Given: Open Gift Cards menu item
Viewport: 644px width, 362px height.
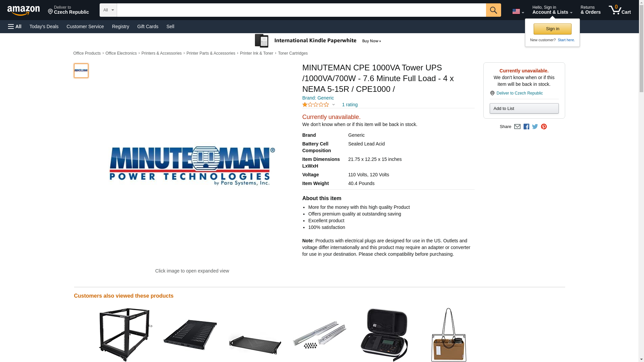Looking at the screenshot, I should pyautogui.click(x=148, y=26).
